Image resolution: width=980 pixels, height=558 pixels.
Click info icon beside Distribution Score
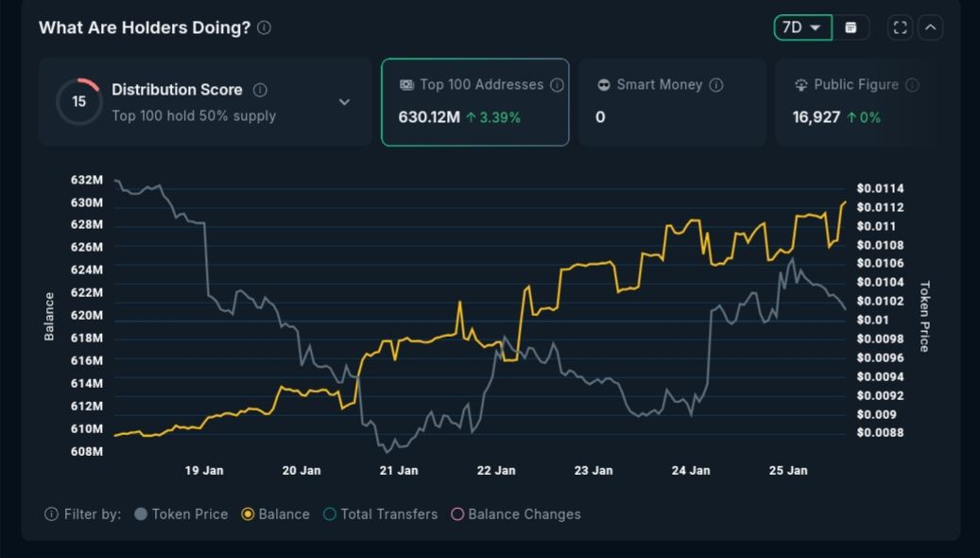(260, 90)
